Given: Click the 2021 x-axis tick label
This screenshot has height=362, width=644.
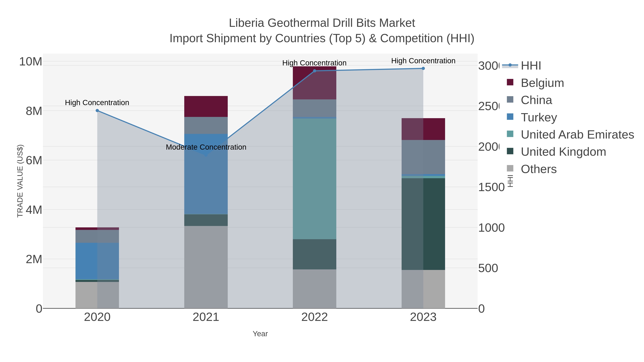Looking at the screenshot, I should tap(206, 317).
